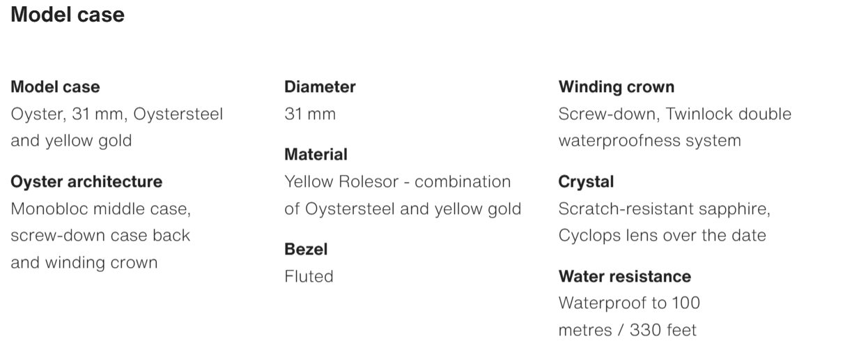Select the "Diameter" label
The image size is (868, 341).
pyautogui.click(x=320, y=87)
